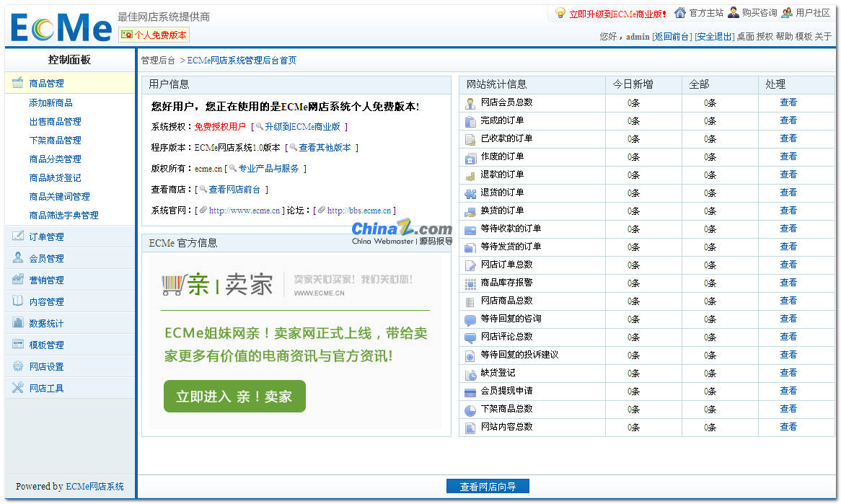Click ECMe网店系统管理后台首页 breadcrumb
The width and height of the screenshot is (841, 504).
[x=242, y=60]
